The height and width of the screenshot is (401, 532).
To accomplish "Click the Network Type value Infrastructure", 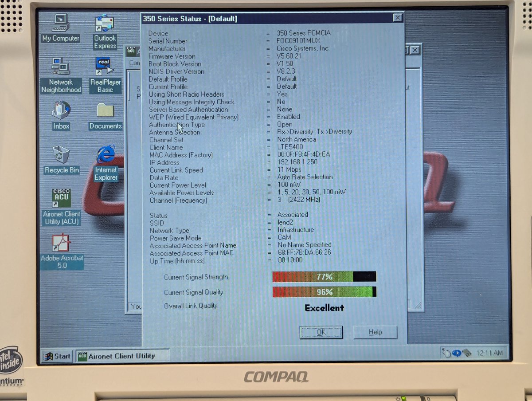I will (296, 230).
